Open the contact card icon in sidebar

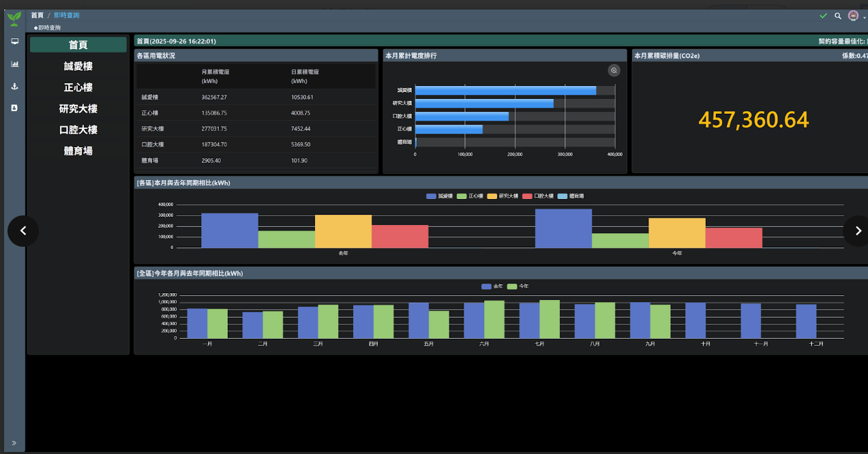click(14, 108)
